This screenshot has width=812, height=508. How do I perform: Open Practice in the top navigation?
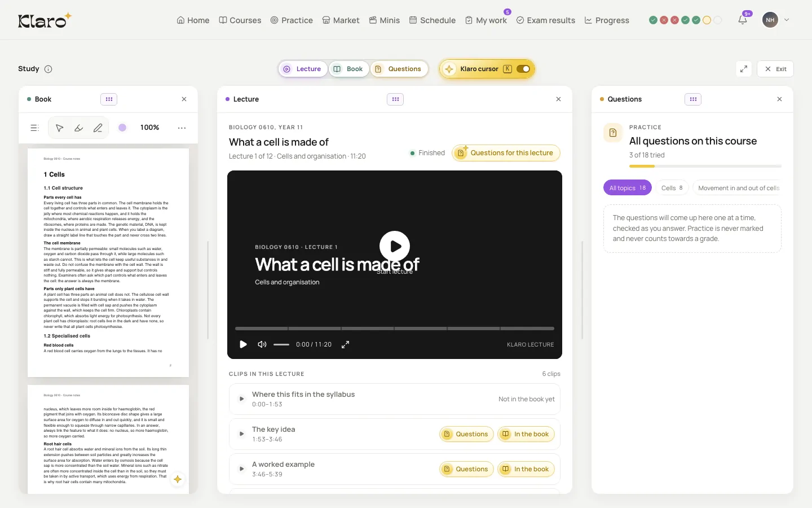coord(292,20)
